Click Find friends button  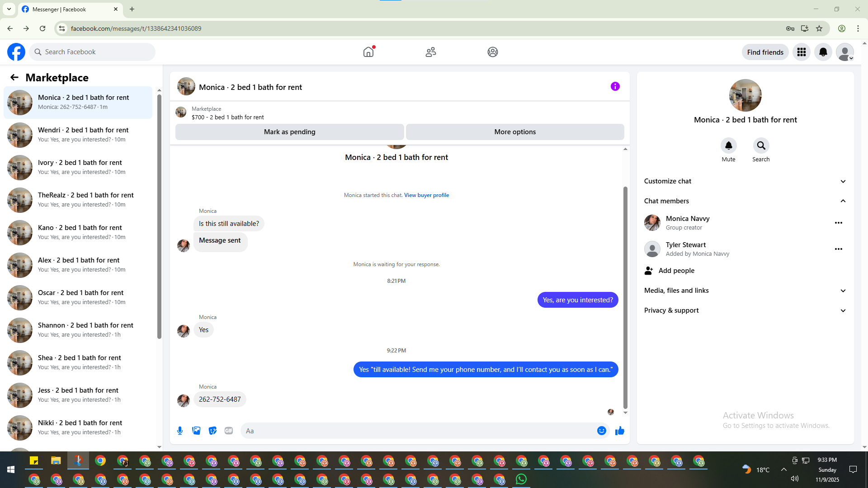click(x=765, y=52)
